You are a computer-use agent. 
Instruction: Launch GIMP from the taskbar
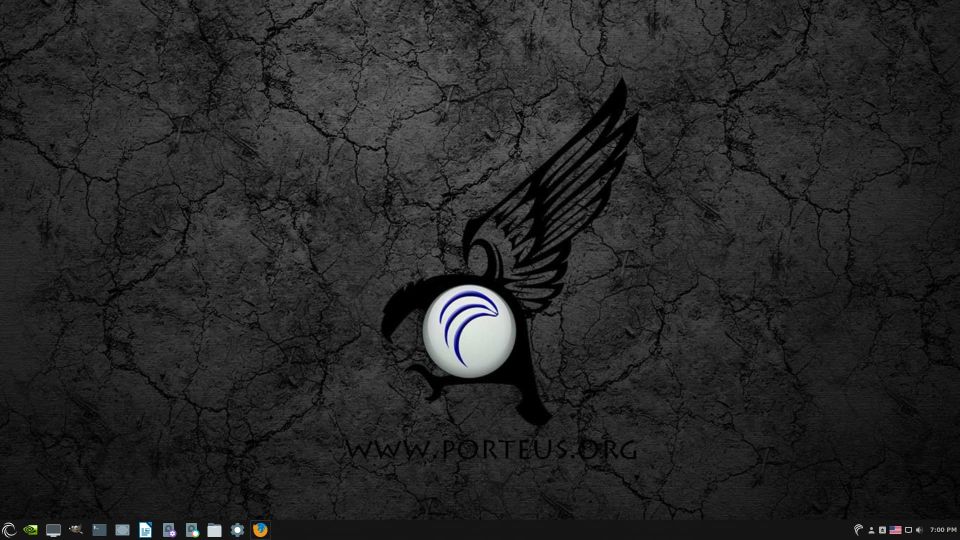(76, 529)
